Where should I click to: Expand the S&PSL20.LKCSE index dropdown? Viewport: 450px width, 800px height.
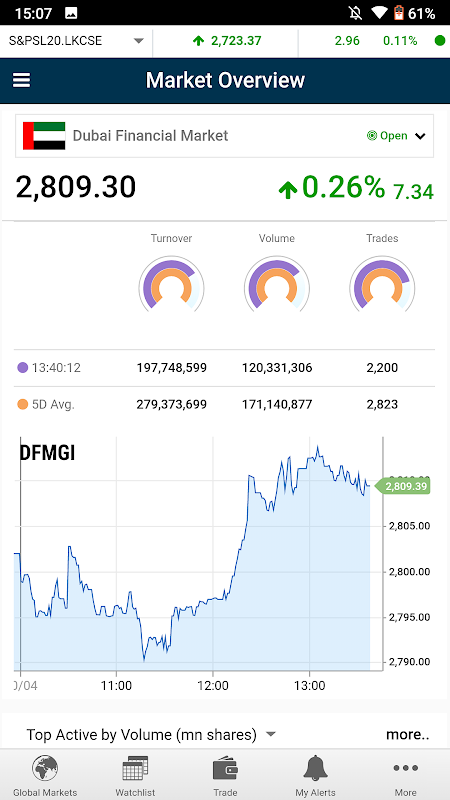(139, 41)
